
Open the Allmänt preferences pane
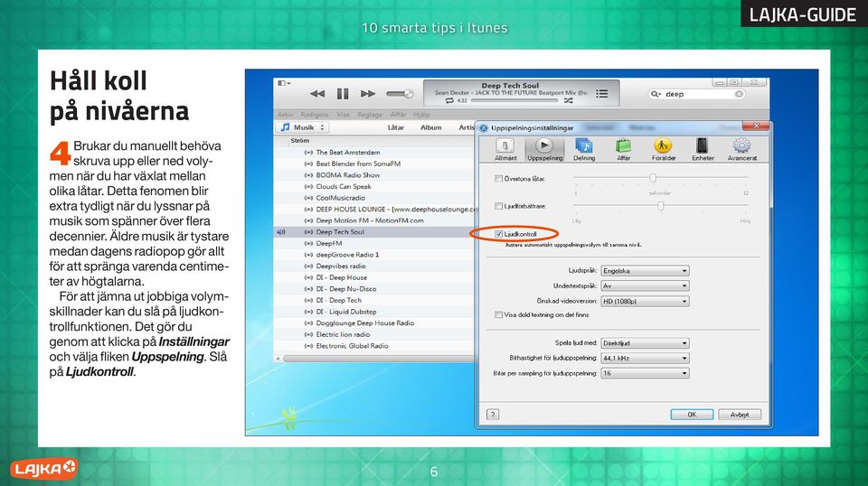(x=505, y=149)
